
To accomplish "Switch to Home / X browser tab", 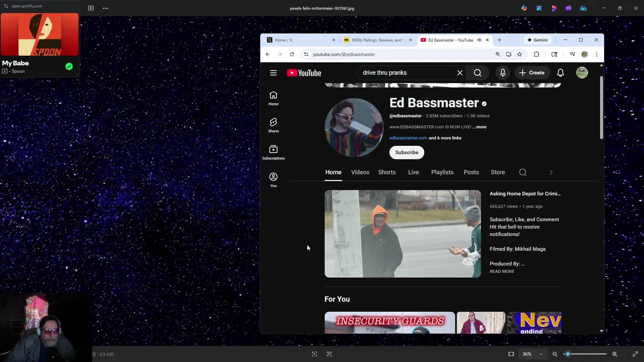I will pos(300,40).
